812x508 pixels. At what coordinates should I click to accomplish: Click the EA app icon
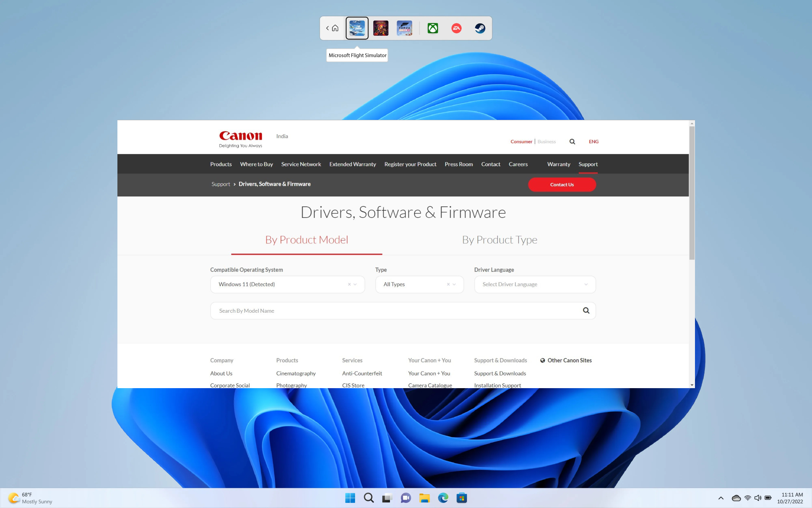coord(456,27)
